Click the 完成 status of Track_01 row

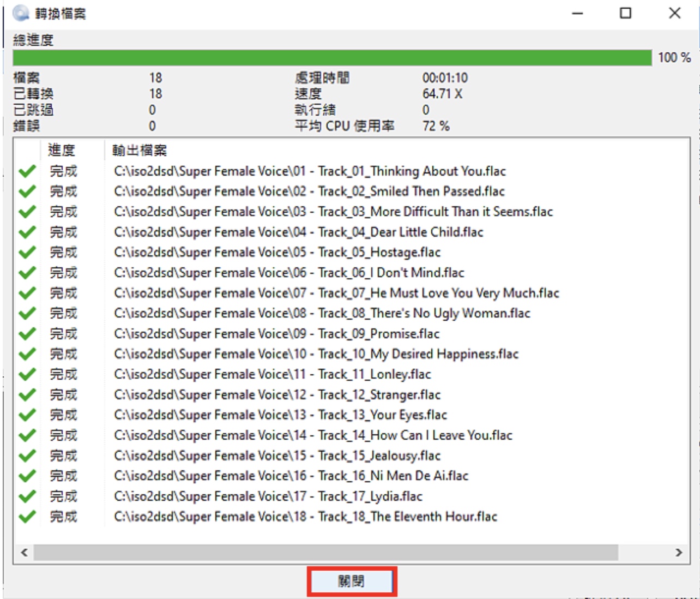(x=64, y=171)
